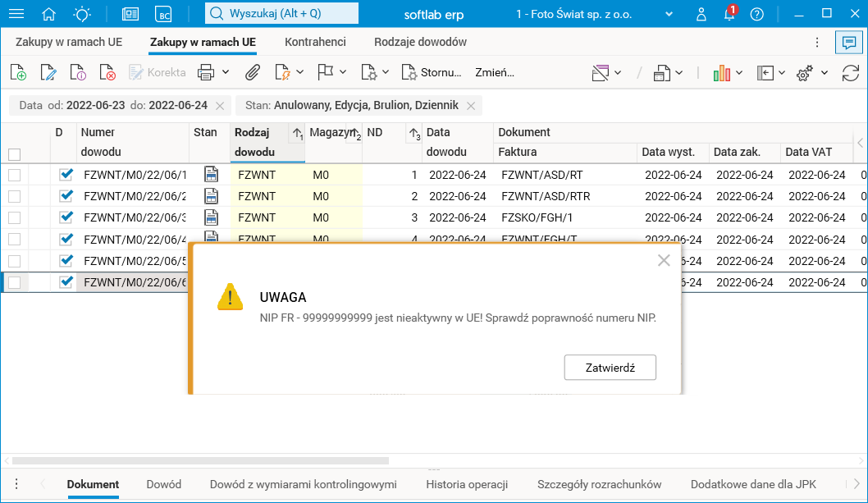Toggle the select-all checkbox in table header
The width and height of the screenshot is (868, 503).
(x=14, y=154)
